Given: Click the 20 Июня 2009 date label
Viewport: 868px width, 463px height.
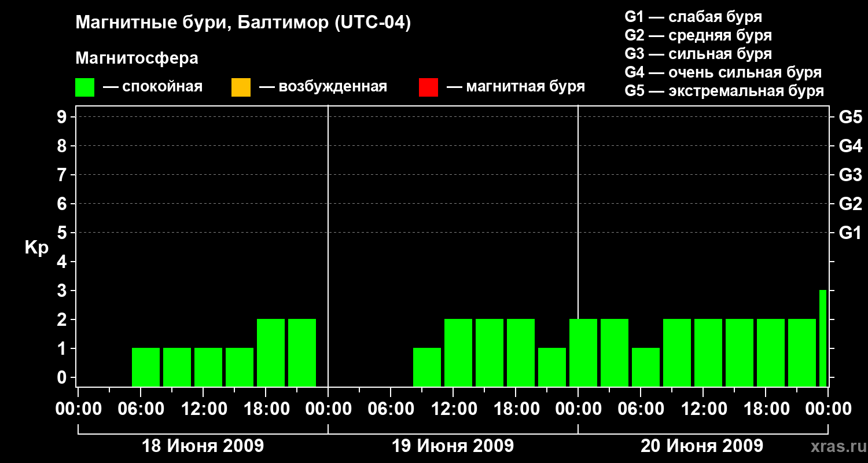Looking at the screenshot, I should (702, 446).
